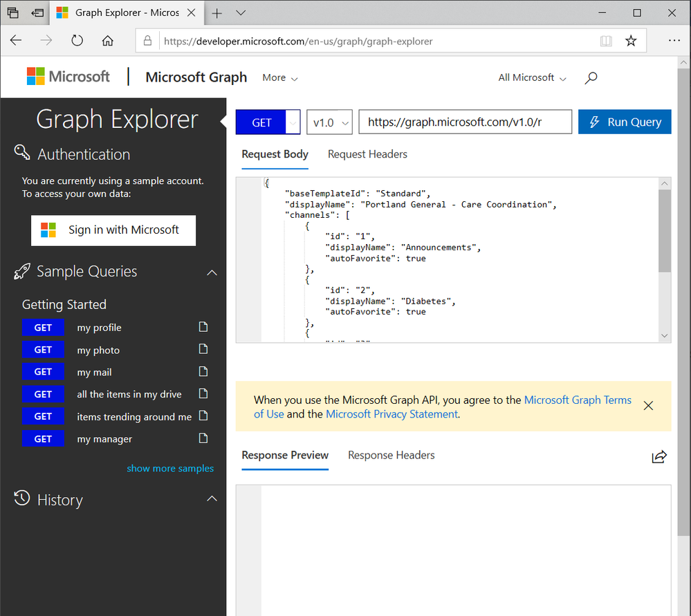Image resolution: width=691 pixels, height=616 pixels.
Task: Share the query response
Action: [659, 456]
